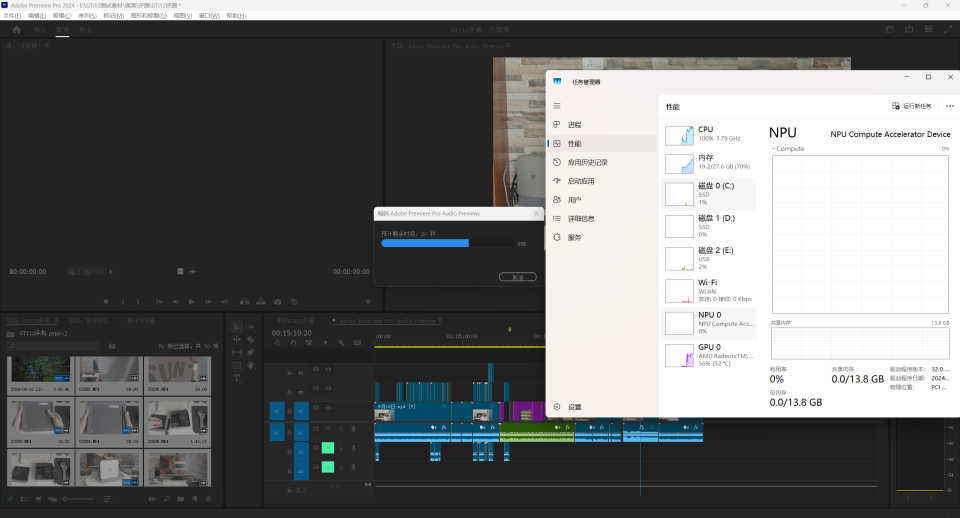Select the Slip tool
The image size is (960, 518).
pyautogui.click(x=236, y=353)
